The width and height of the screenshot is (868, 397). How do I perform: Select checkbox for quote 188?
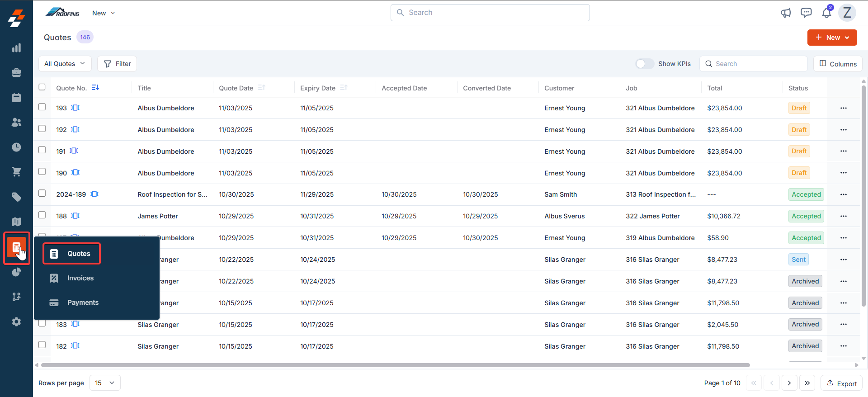pyautogui.click(x=42, y=215)
